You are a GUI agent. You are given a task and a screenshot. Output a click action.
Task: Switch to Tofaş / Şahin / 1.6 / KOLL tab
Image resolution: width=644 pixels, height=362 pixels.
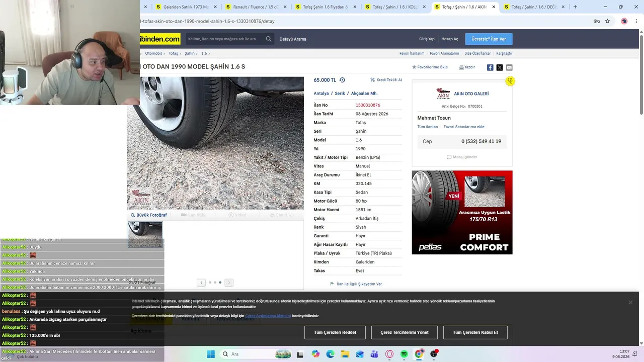pyautogui.click(x=395, y=7)
